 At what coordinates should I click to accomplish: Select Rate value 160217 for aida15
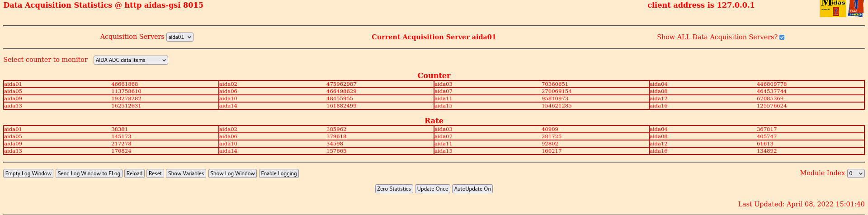click(552, 151)
